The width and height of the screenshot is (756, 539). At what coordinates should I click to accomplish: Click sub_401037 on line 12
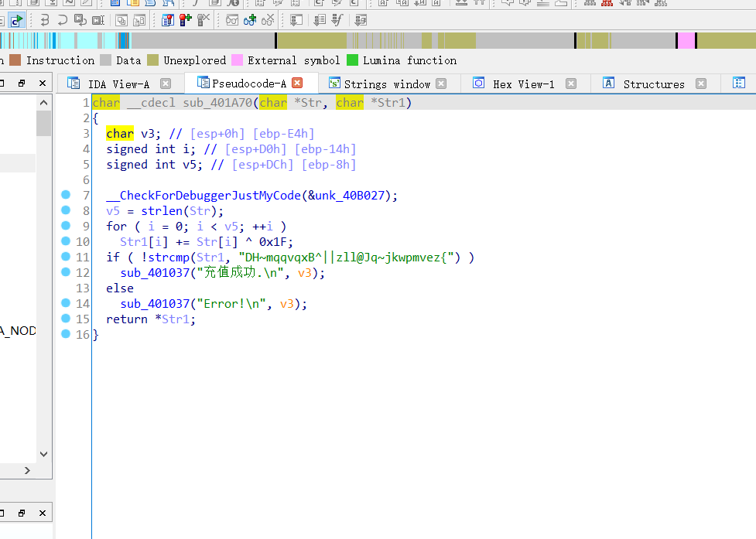pyautogui.click(x=155, y=273)
